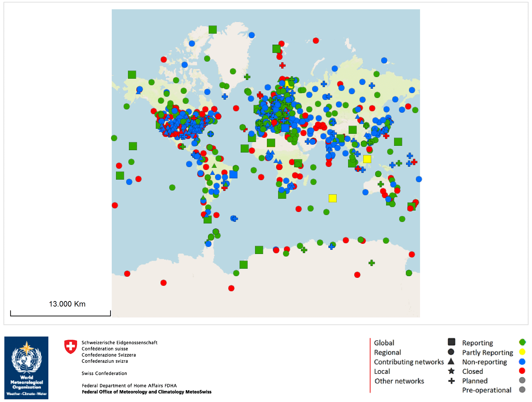
Task: Click the green Reporting legend color dot
Action: (x=522, y=342)
